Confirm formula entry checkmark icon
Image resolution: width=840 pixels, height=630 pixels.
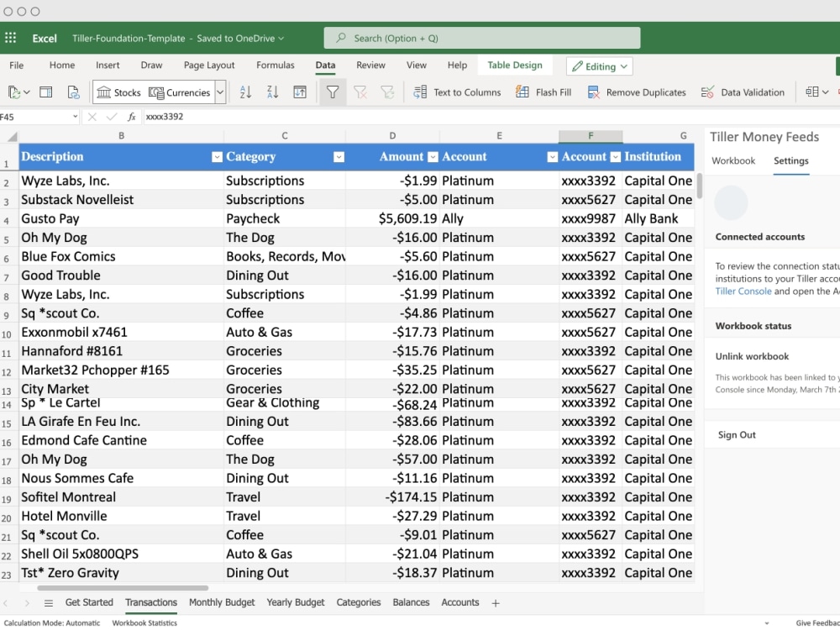click(112, 117)
